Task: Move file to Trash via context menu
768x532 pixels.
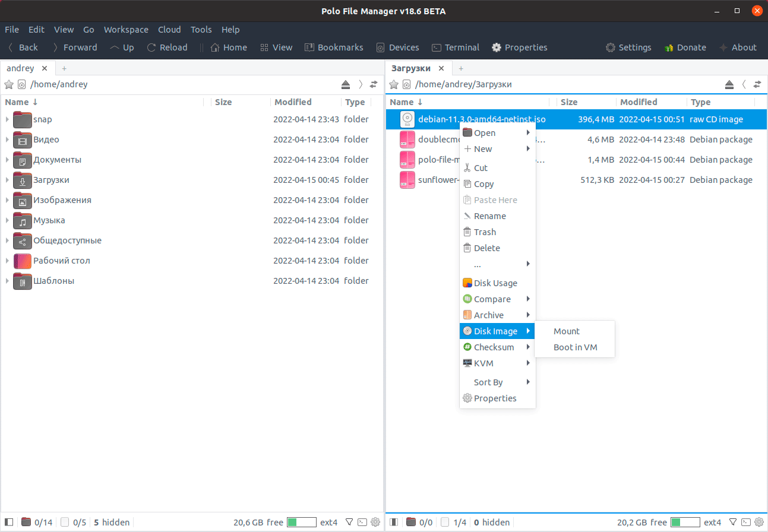Action: [497, 232]
